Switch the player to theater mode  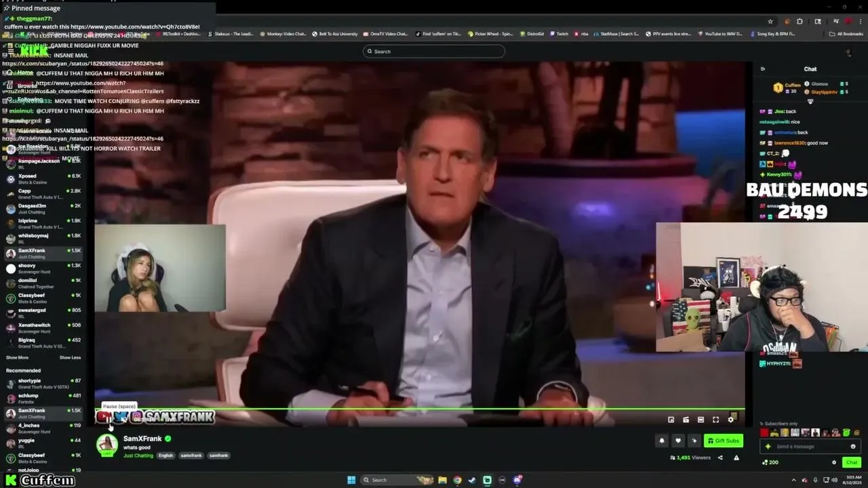pyautogui.click(x=701, y=420)
